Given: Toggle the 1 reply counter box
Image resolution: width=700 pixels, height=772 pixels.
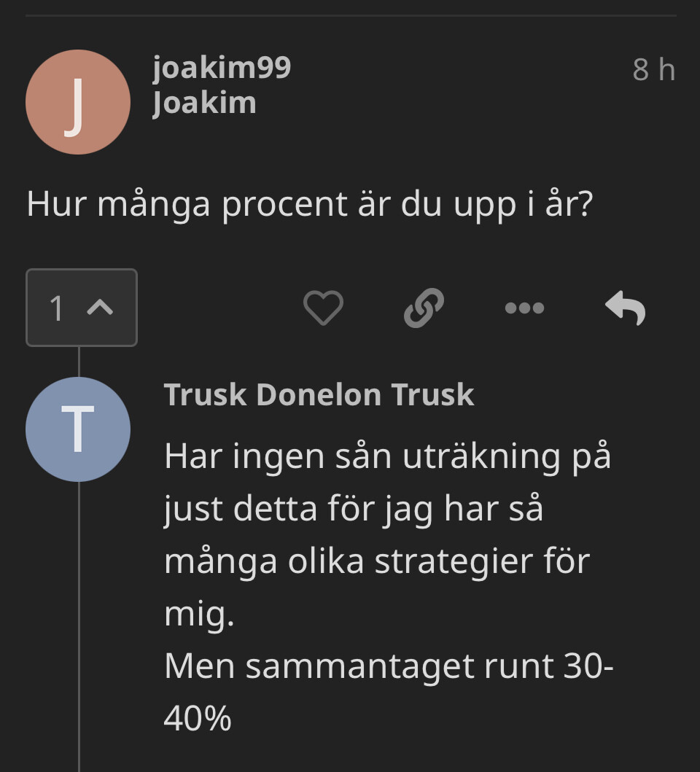Looking at the screenshot, I should click(58, 308).
